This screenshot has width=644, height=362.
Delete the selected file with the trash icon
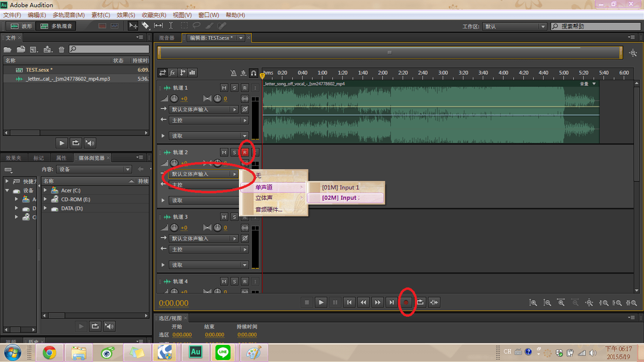(x=61, y=49)
